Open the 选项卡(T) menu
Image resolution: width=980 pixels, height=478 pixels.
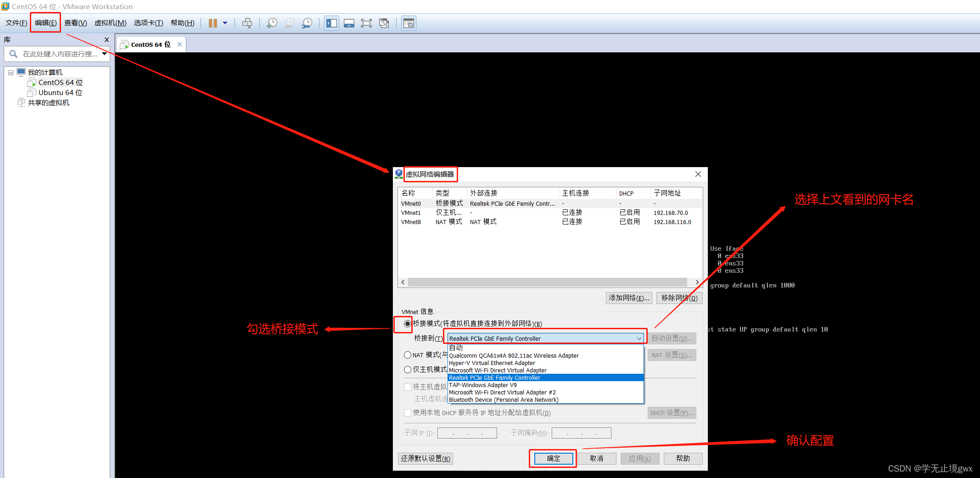148,23
